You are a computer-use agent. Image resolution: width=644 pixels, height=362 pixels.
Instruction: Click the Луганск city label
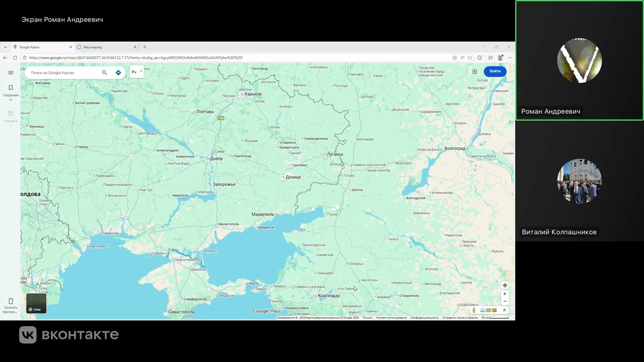click(x=335, y=154)
